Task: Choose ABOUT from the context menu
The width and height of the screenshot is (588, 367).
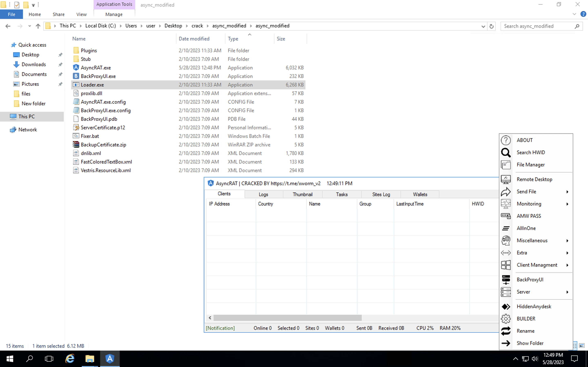Action: point(525,140)
